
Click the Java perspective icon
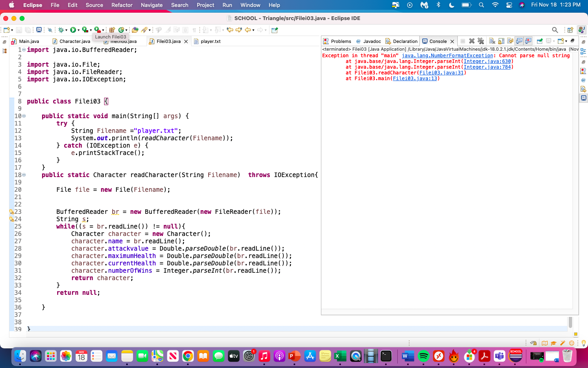pos(582,30)
